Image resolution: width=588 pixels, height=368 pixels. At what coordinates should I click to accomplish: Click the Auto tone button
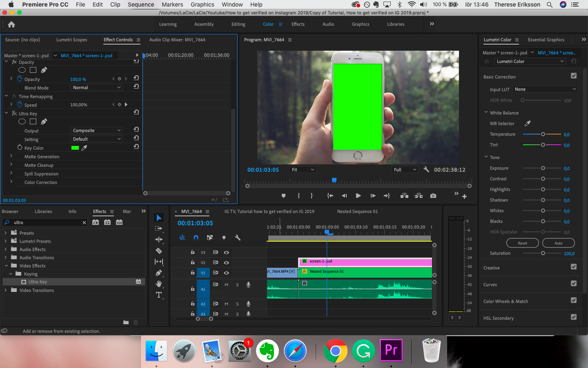558,243
